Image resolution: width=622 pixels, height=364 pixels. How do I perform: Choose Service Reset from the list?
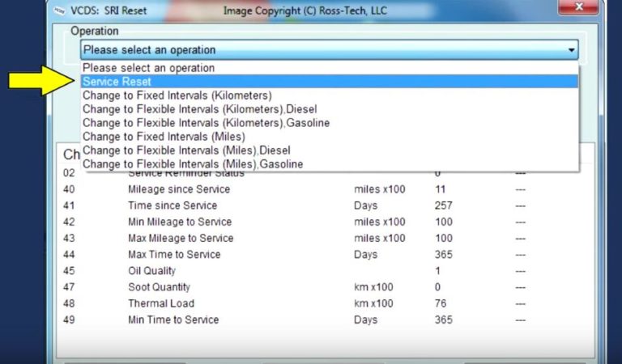tap(330, 82)
